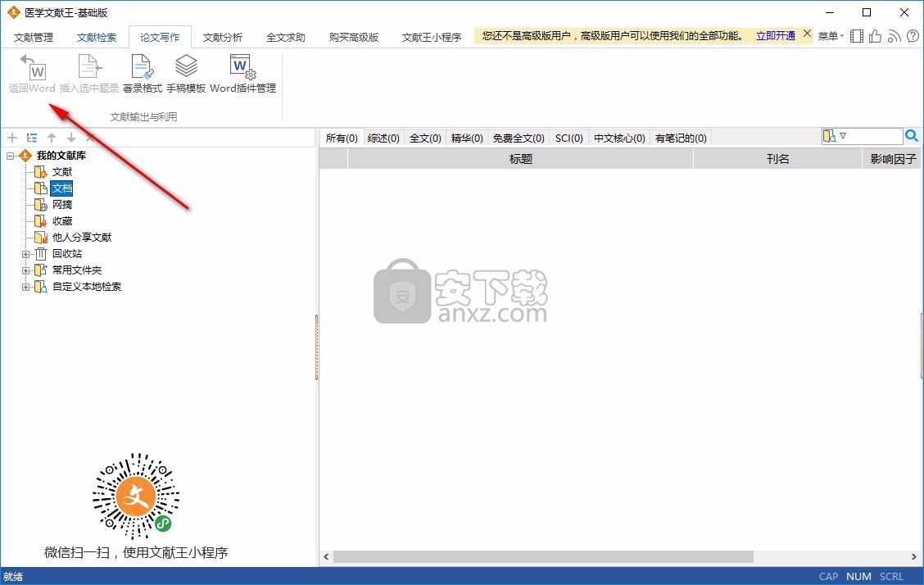Select 我的文献库 in the tree
The width and height of the screenshot is (924, 585).
(x=61, y=156)
